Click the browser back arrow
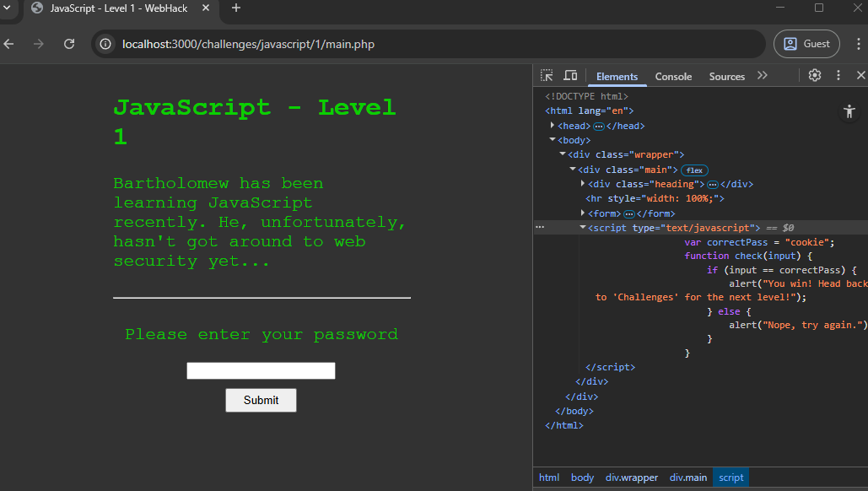 (9, 43)
